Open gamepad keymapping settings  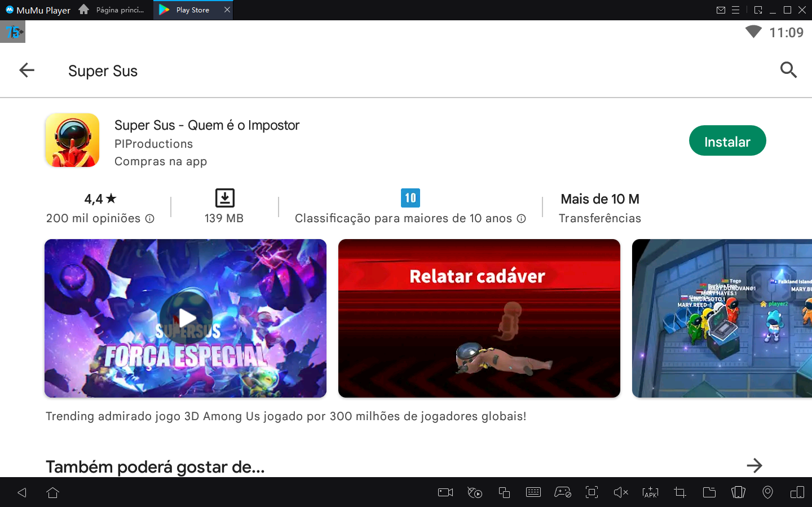click(563, 492)
